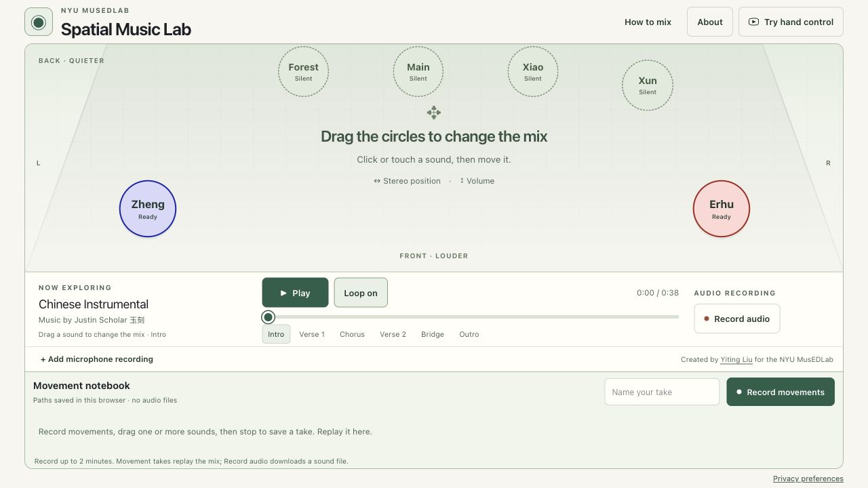Select the Main sound circle
The image size is (868, 488).
tap(418, 72)
